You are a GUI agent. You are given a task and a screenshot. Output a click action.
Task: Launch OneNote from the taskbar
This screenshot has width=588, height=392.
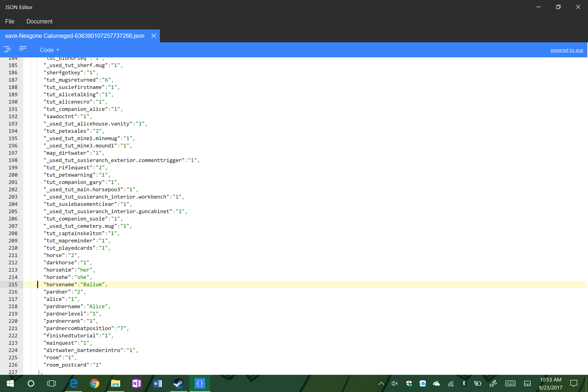click(136, 383)
